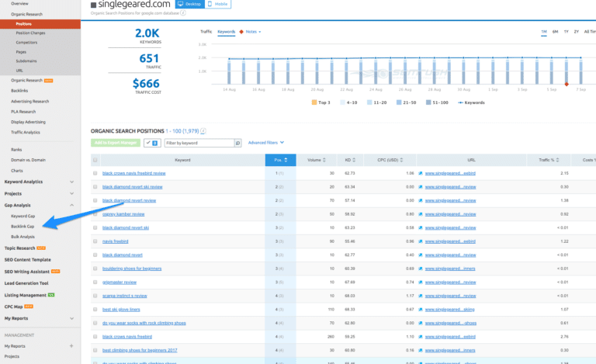Check the box for gripmaster review

[x=95, y=283]
